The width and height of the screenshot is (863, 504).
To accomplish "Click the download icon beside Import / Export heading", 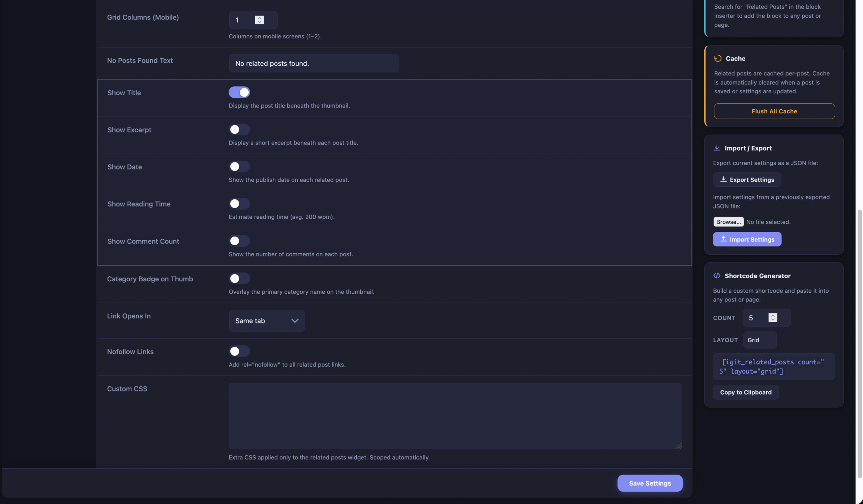I will (x=717, y=148).
